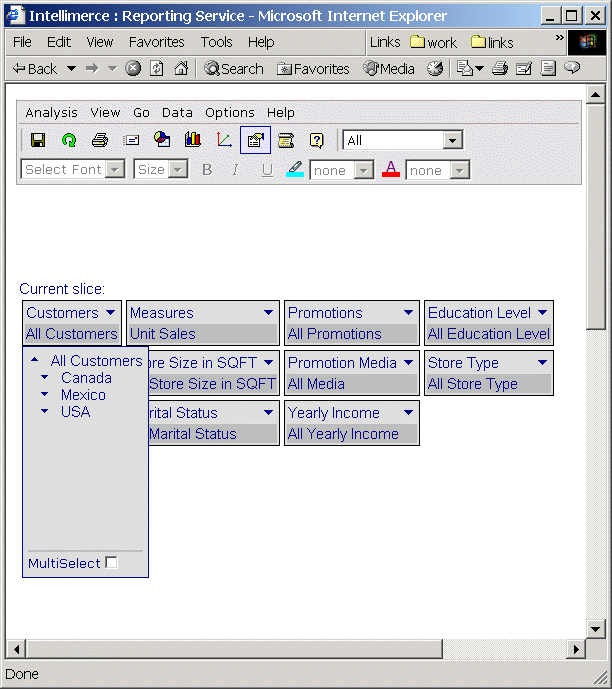This screenshot has width=612, height=689.
Task: Click the browser History clock icon
Action: tap(435, 69)
